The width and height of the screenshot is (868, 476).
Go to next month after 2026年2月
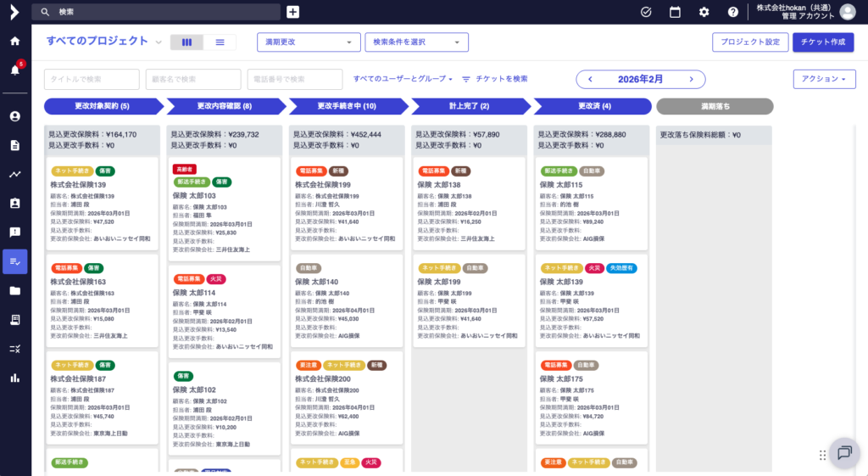pos(691,79)
